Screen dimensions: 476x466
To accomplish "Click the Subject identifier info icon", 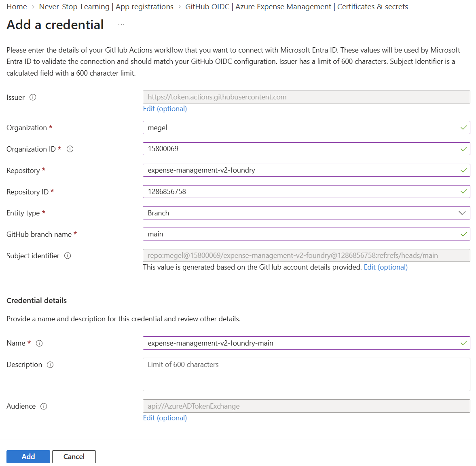I will coord(68,256).
